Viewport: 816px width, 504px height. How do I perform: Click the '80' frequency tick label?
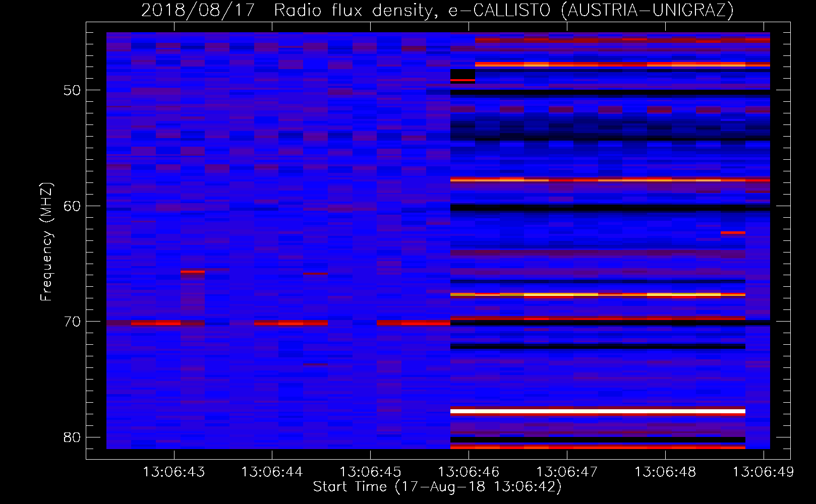(x=72, y=437)
